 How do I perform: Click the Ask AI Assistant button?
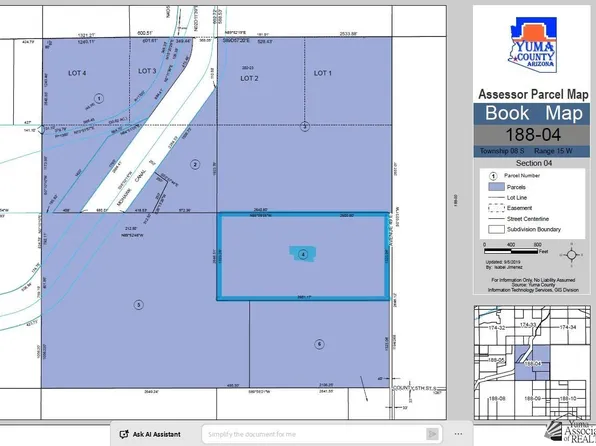click(x=150, y=434)
